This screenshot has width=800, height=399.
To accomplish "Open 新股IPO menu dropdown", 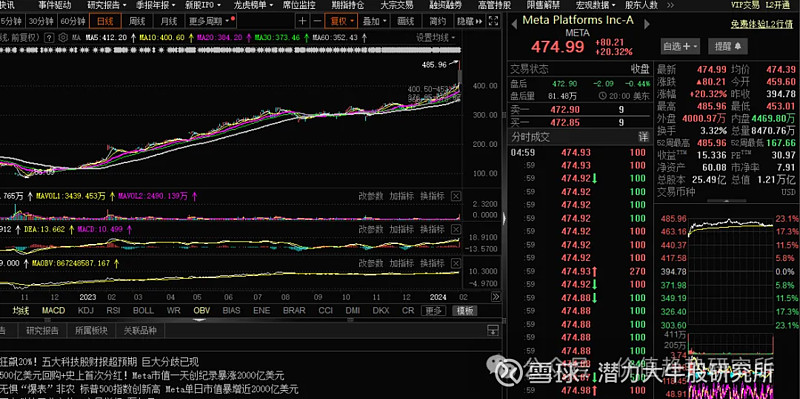I will (203, 5).
